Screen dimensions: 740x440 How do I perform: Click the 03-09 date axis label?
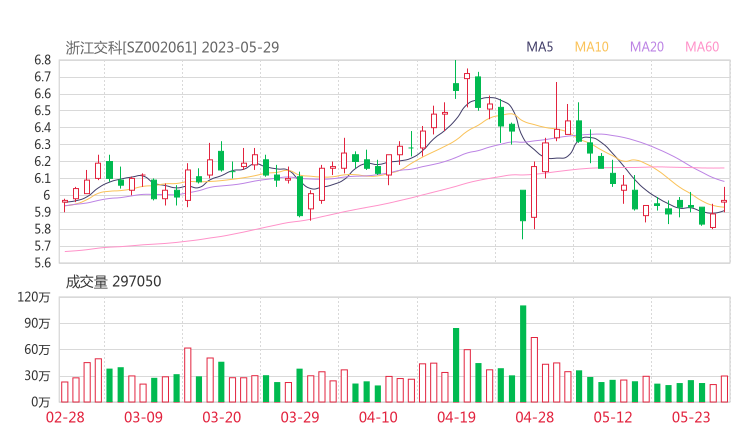(x=143, y=417)
